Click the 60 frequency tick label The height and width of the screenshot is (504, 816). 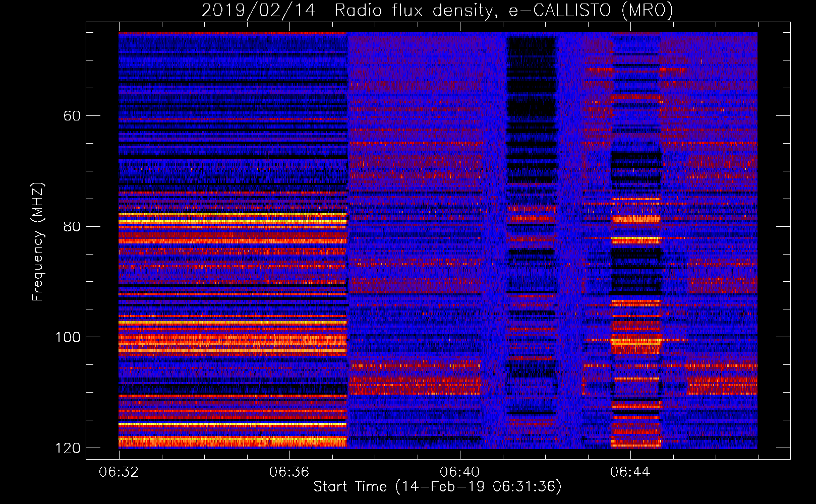(x=72, y=116)
